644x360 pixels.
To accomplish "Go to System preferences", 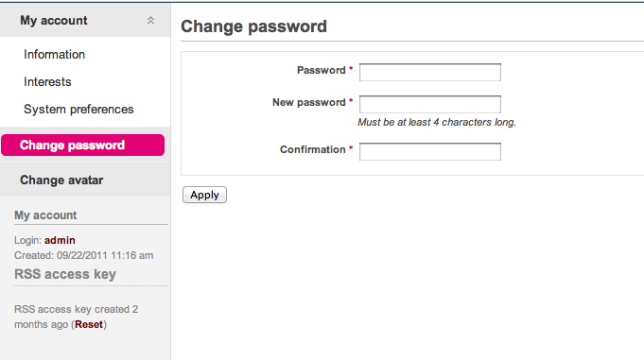I will pyautogui.click(x=78, y=110).
